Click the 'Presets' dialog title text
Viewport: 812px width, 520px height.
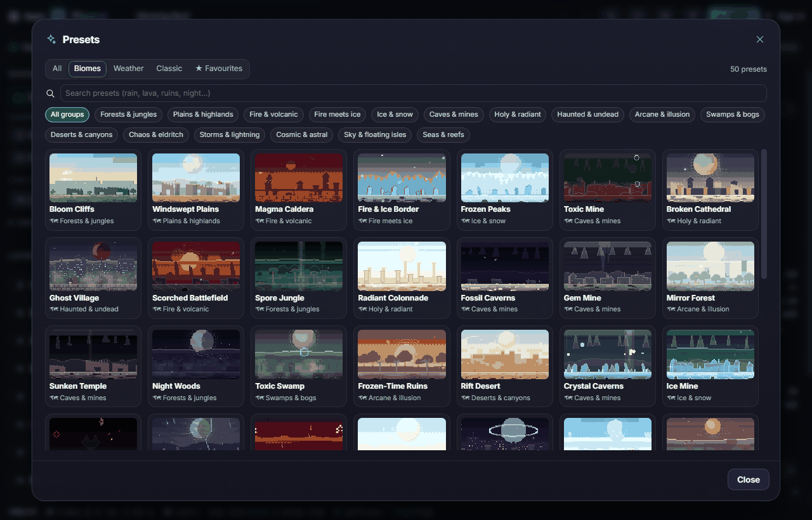[81, 39]
